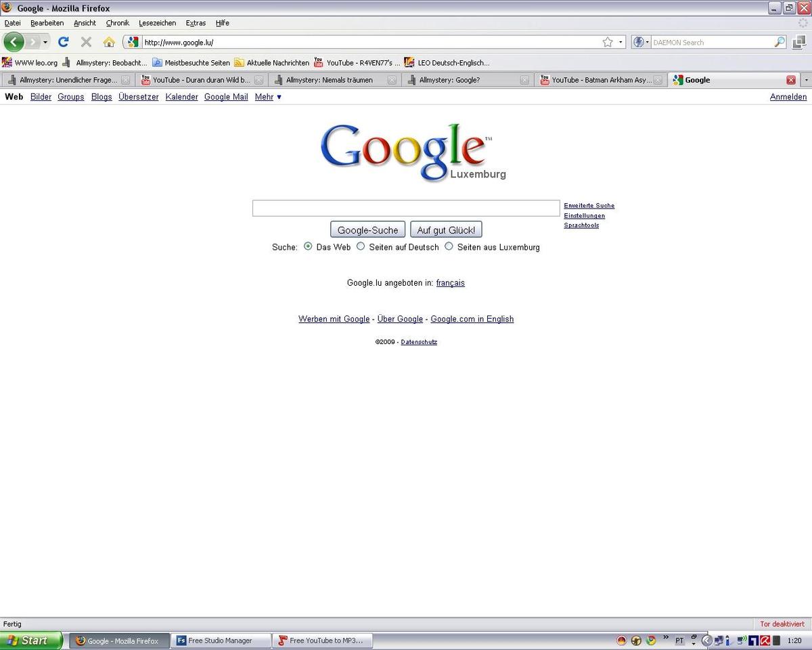Switch to YouTube - Batman Arkham Asy tab

[x=601, y=80]
